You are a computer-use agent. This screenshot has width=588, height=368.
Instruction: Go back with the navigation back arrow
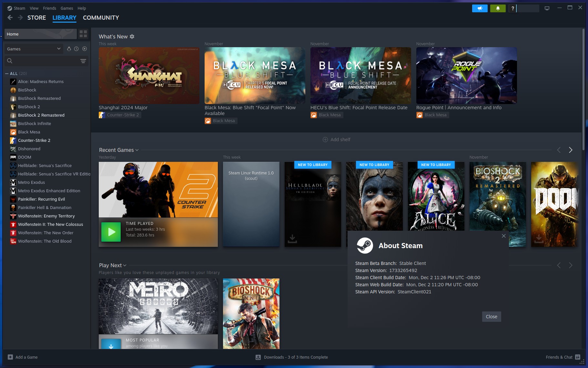pyautogui.click(x=10, y=17)
